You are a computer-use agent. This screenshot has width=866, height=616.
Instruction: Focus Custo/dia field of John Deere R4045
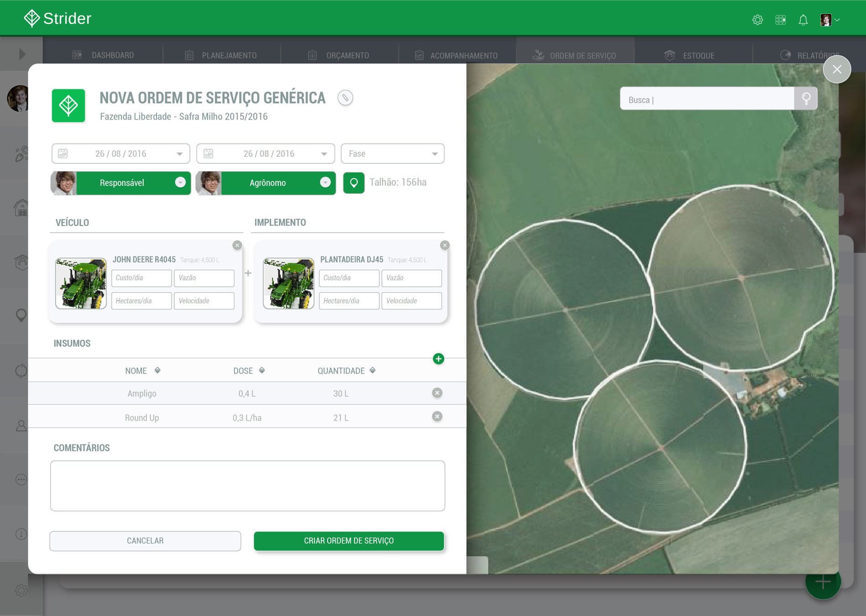coord(141,278)
